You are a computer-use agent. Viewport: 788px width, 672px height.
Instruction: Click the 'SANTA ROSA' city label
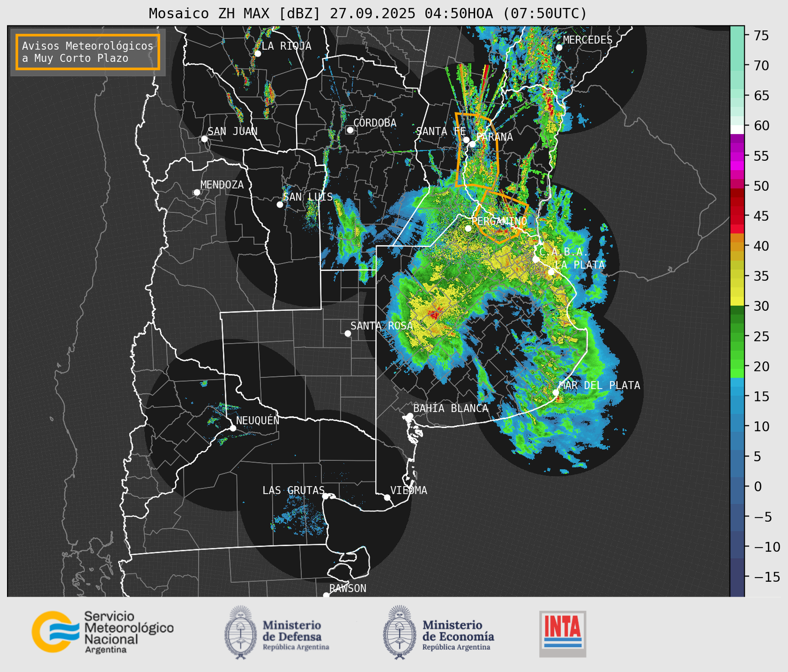point(382,326)
